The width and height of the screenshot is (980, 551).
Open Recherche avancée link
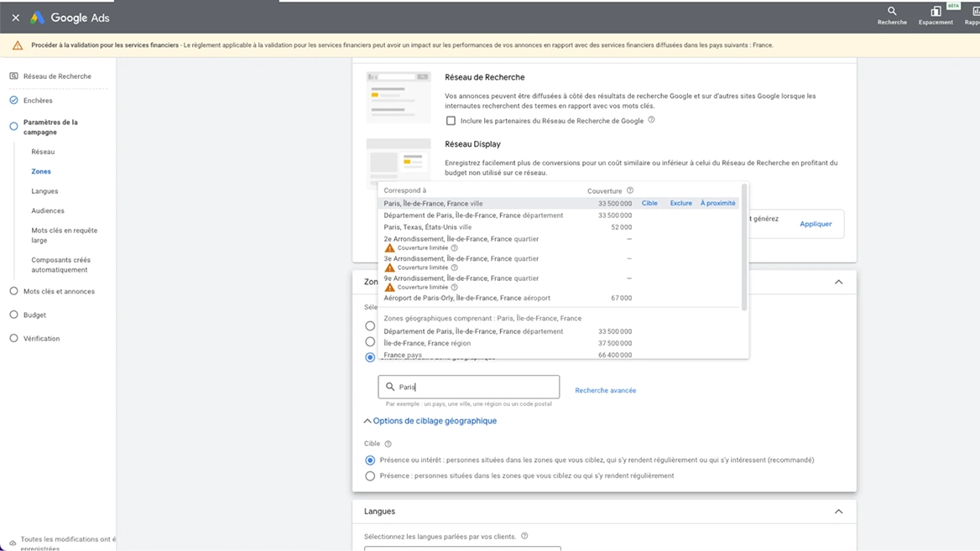(605, 391)
